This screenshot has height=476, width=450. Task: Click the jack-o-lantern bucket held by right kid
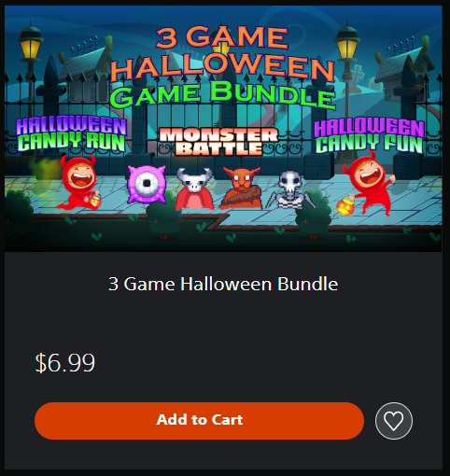345,206
